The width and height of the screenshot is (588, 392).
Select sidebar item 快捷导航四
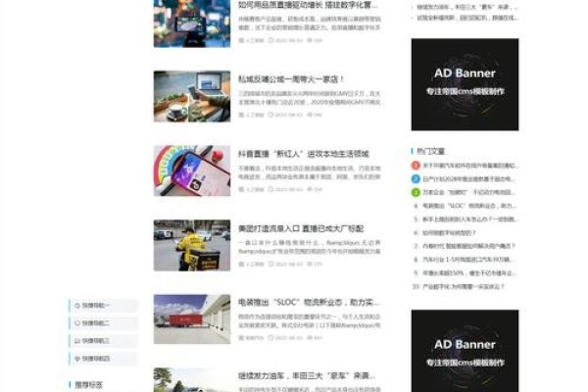pos(104,359)
